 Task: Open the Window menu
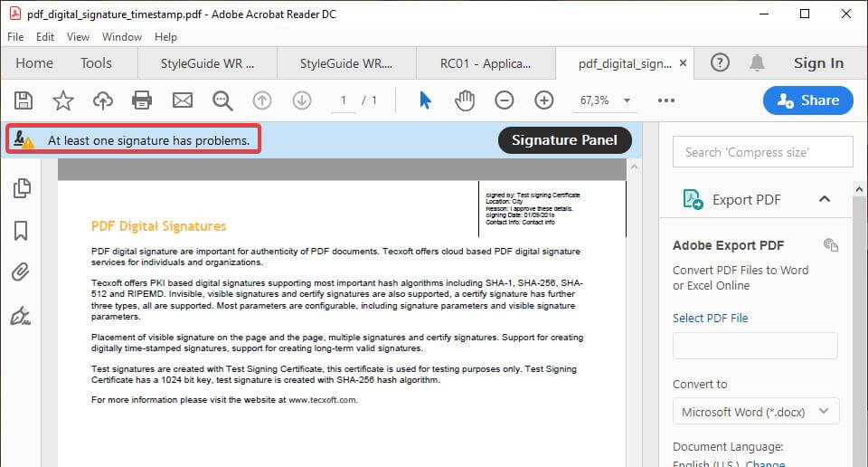click(122, 36)
